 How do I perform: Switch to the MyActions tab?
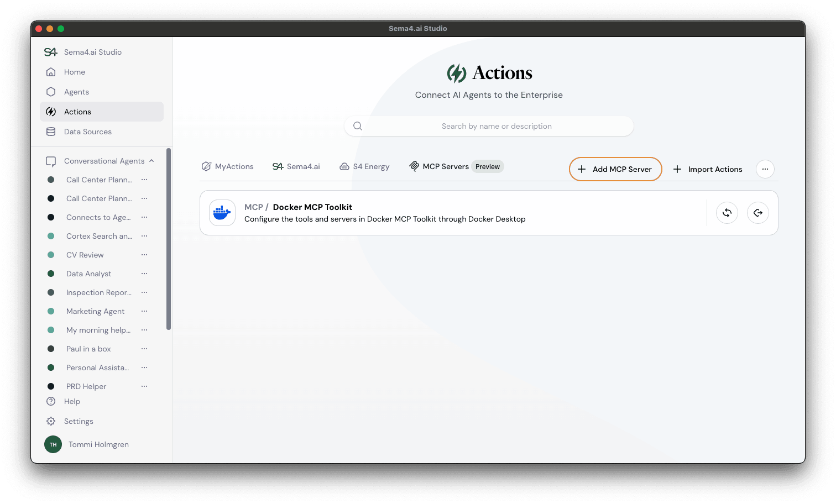228,166
